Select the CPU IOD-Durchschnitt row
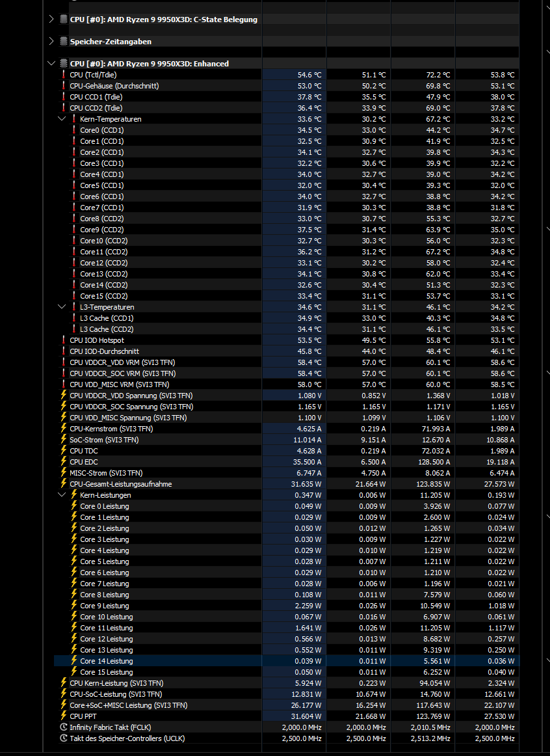Screen dimensions: 550x756 [286, 351]
